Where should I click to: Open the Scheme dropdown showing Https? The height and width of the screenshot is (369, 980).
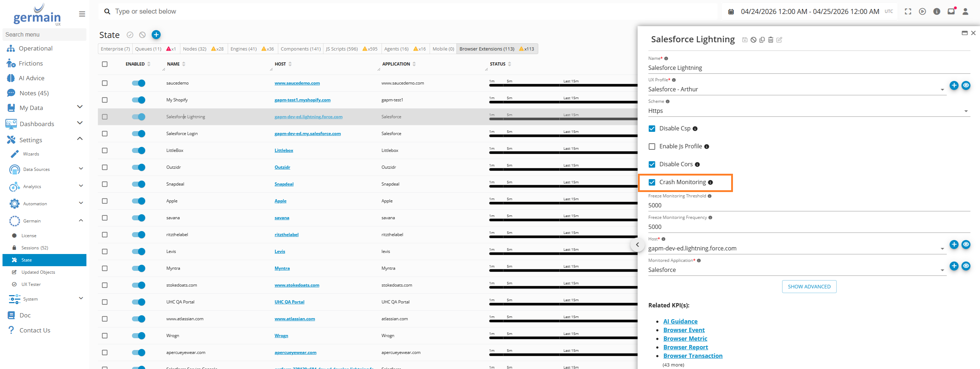pyautogui.click(x=808, y=111)
